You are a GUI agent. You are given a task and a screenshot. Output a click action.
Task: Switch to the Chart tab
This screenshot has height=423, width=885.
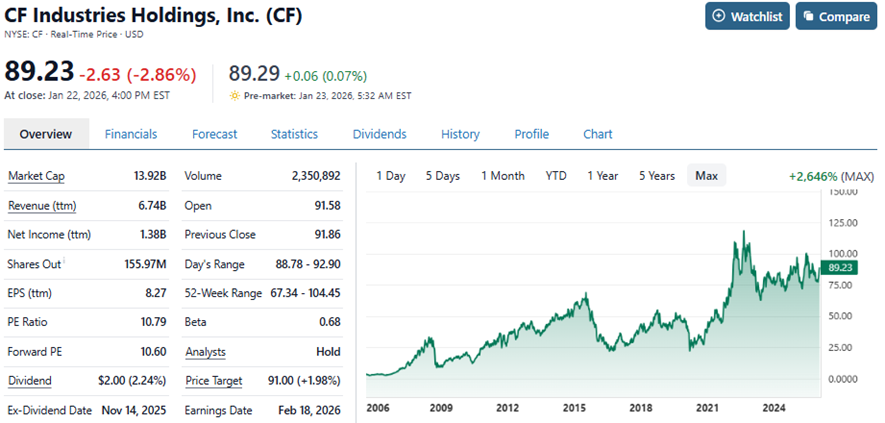597,134
